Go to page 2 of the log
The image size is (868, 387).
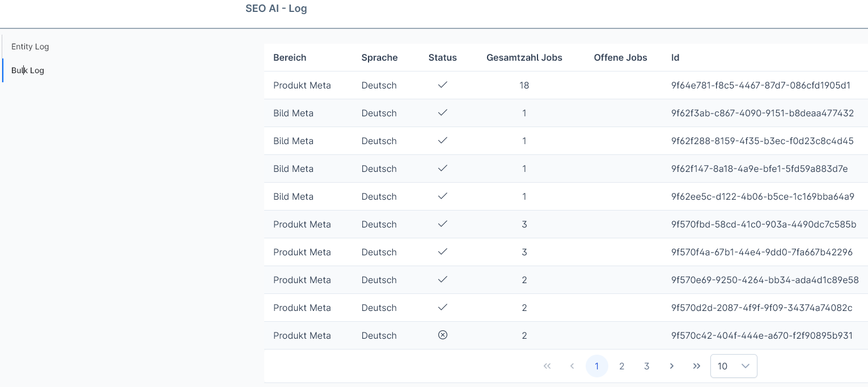pyautogui.click(x=622, y=366)
